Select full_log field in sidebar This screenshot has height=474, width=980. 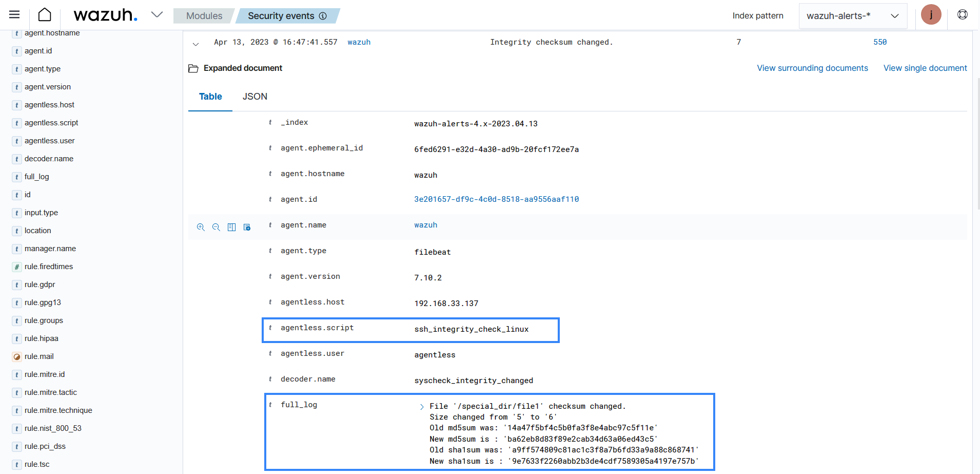[36, 177]
